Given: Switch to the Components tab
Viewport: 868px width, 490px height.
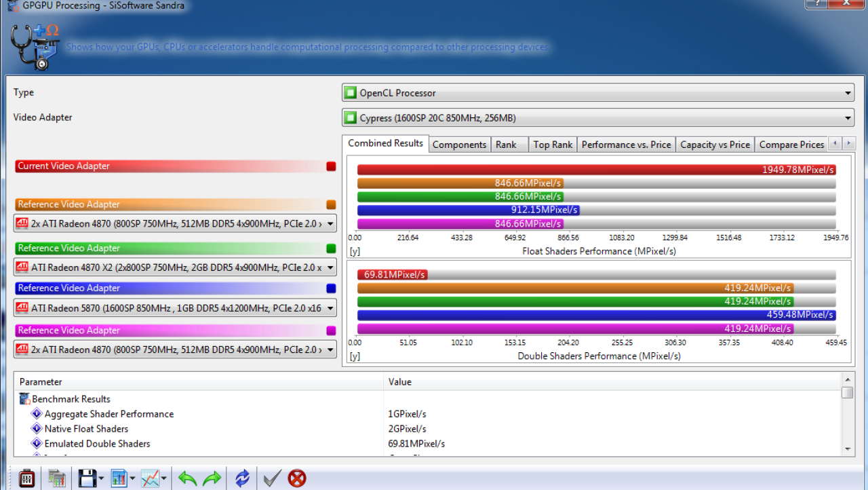Looking at the screenshot, I should 460,145.
